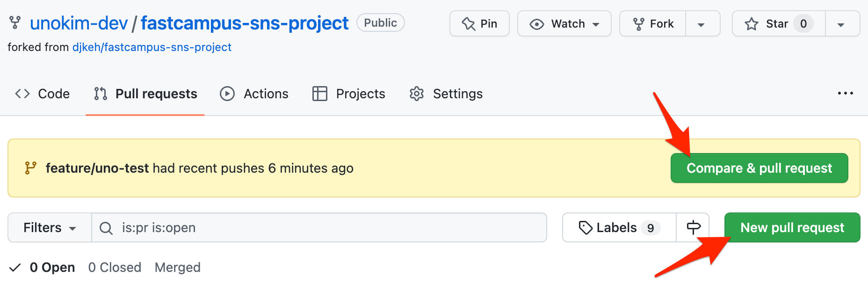Viewport: 868px width, 292px height.
Task: Expand the Star lists dropdown arrow
Action: [x=841, y=24]
